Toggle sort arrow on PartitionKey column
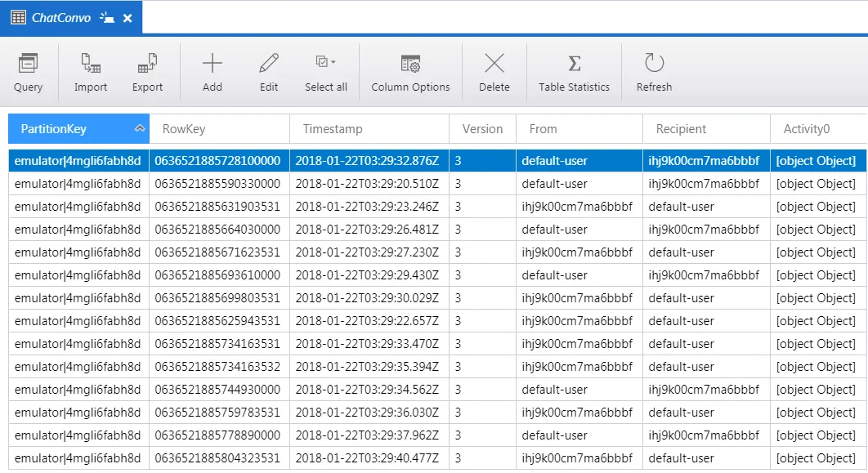Viewport: 868px width, 473px height. (140, 128)
